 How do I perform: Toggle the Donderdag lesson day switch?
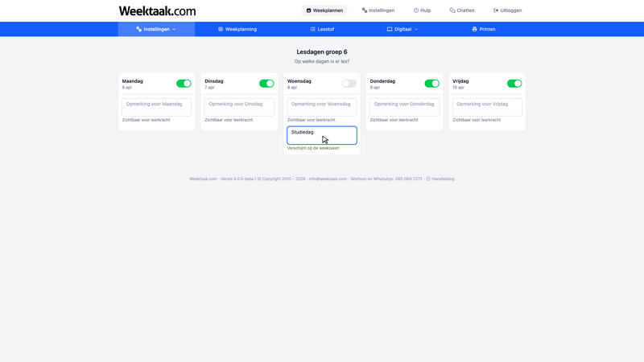pos(431,84)
